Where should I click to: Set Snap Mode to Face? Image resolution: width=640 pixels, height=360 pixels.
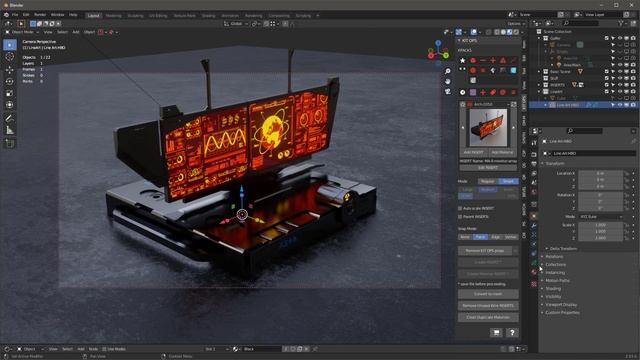coord(480,237)
